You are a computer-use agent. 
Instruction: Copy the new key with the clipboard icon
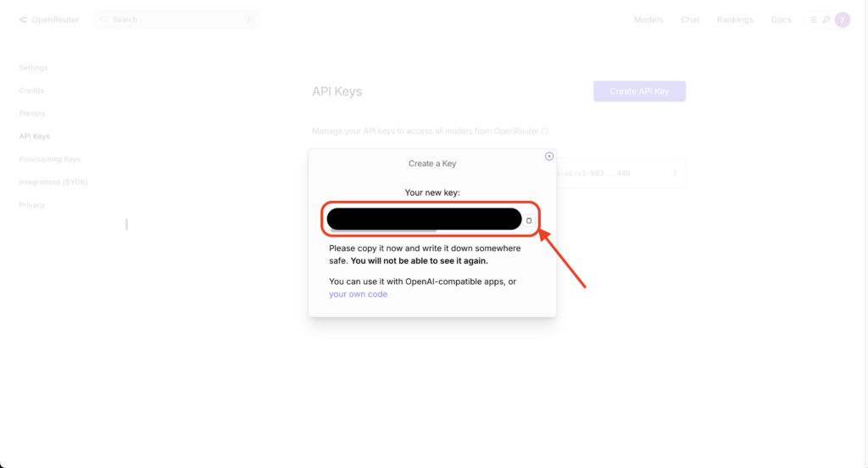(x=529, y=220)
